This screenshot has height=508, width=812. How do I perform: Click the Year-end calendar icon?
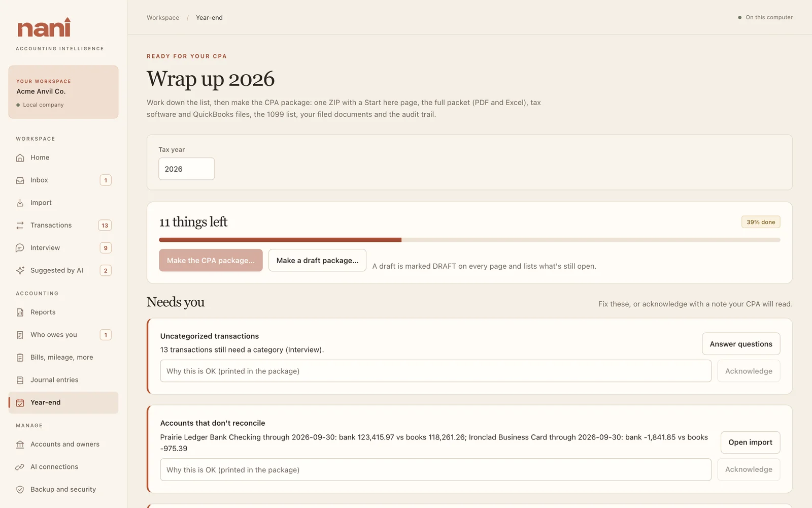20,402
